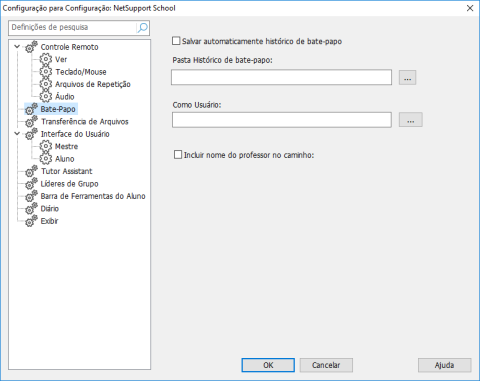Select Controle Remoto label in tree
The image size is (480, 381).
tap(69, 47)
